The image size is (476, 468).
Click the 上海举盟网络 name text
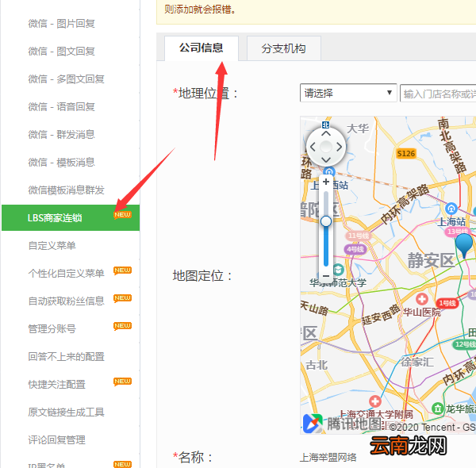[328, 458]
